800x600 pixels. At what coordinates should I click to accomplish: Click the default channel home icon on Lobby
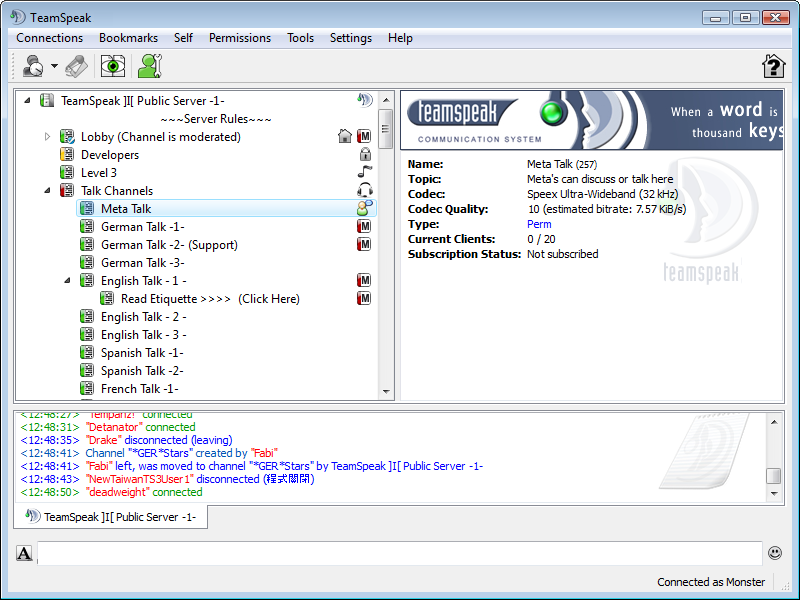[345, 136]
